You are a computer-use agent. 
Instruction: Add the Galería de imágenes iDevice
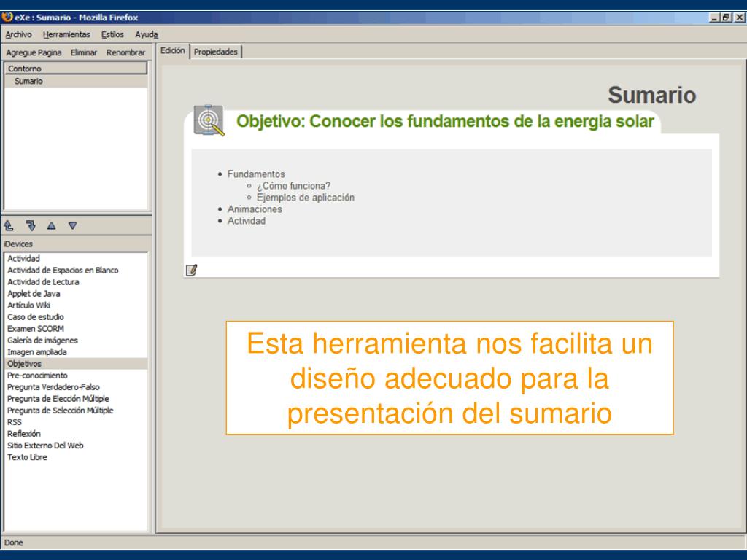(76, 340)
